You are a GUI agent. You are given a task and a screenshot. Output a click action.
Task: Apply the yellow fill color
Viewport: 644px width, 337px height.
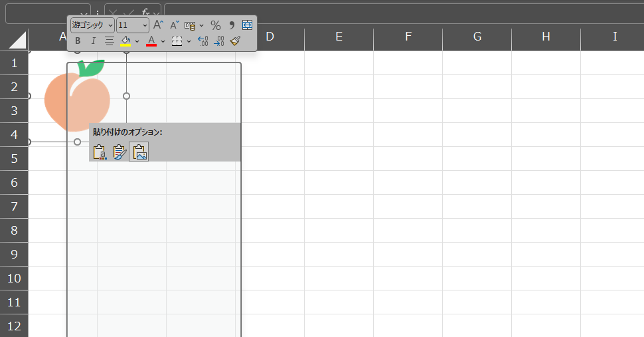click(125, 41)
